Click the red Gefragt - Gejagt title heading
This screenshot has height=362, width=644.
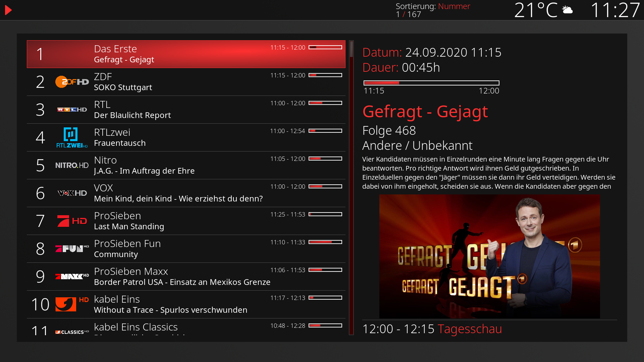click(x=425, y=111)
